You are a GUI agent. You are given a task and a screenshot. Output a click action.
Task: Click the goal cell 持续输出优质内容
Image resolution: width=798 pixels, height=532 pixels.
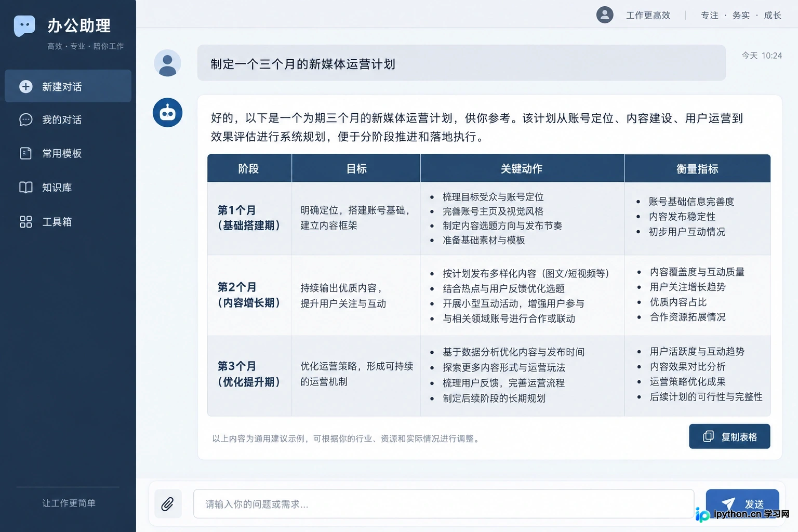(356, 295)
